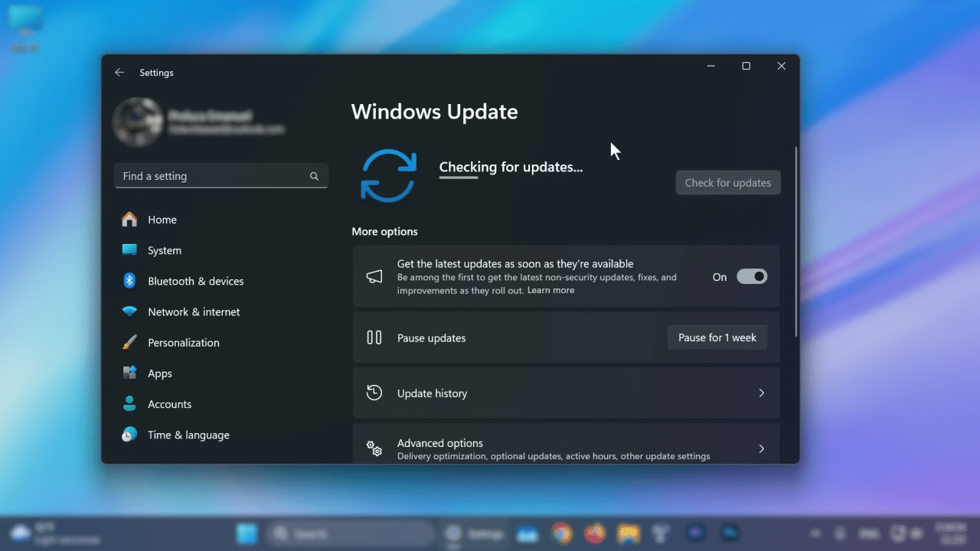This screenshot has width=980, height=551.
Task: Click the Apps label in sidebar
Action: pyautogui.click(x=160, y=373)
